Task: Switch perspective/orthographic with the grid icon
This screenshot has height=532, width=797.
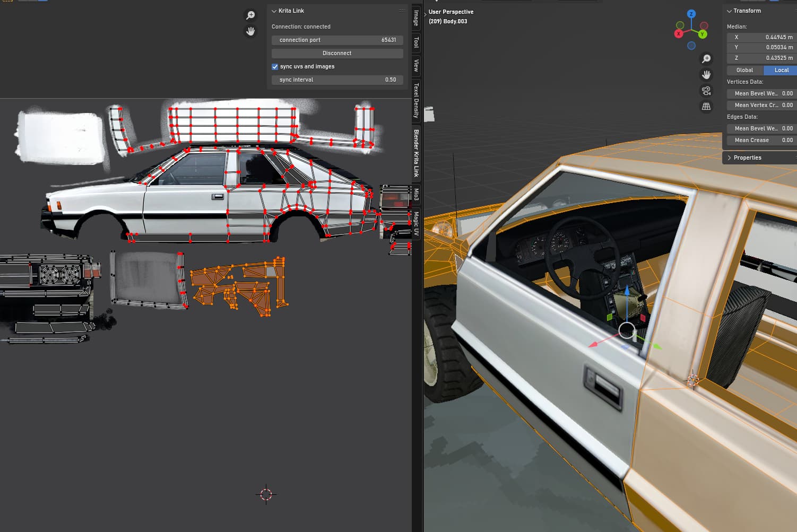Action: click(x=706, y=107)
